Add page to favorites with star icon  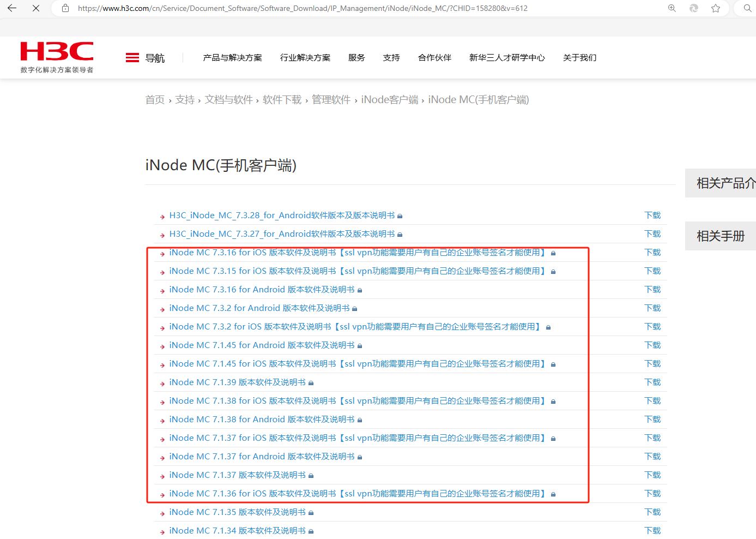(716, 8)
